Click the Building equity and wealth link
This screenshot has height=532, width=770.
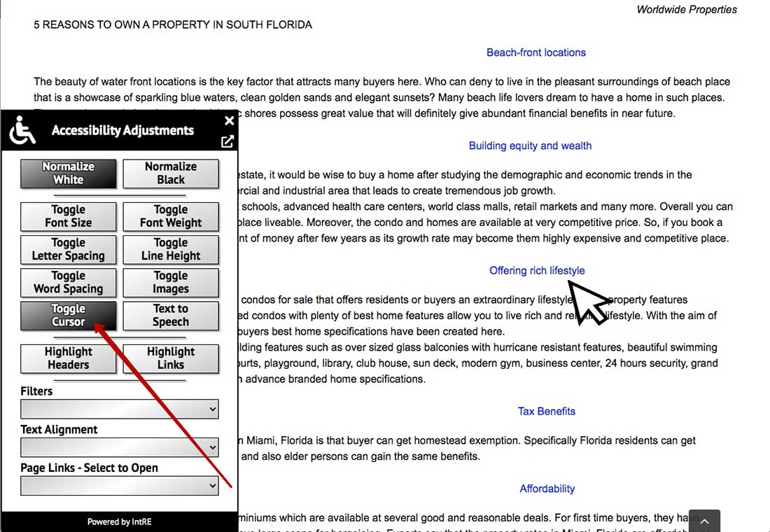530,146
